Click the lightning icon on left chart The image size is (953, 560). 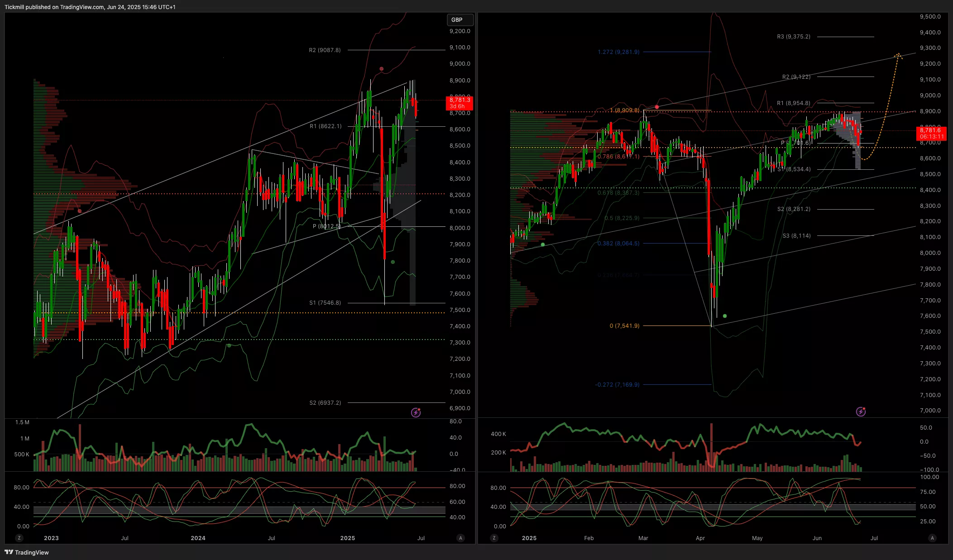coord(416,412)
